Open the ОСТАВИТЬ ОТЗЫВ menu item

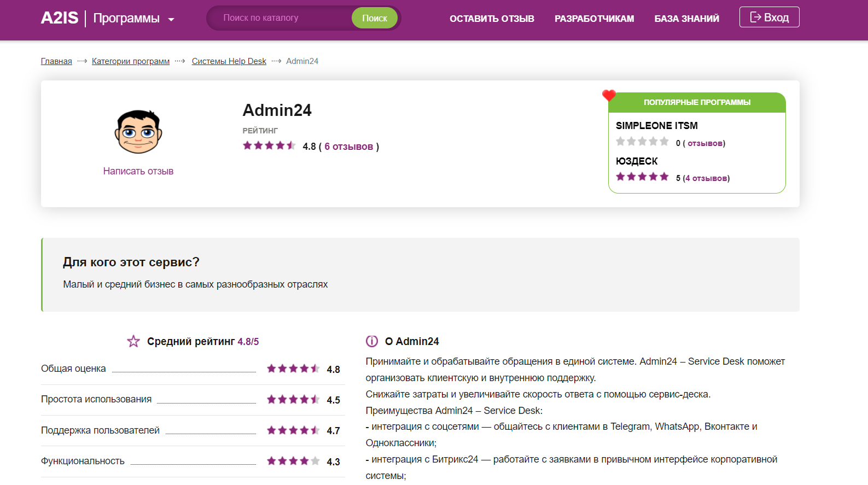pyautogui.click(x=492, y=19)
